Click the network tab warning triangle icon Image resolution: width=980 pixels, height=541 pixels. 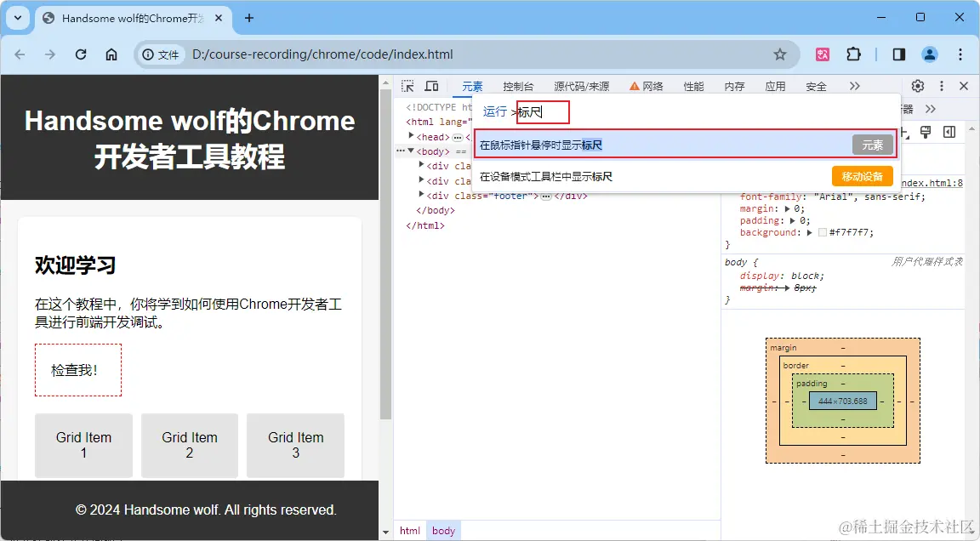635,86
